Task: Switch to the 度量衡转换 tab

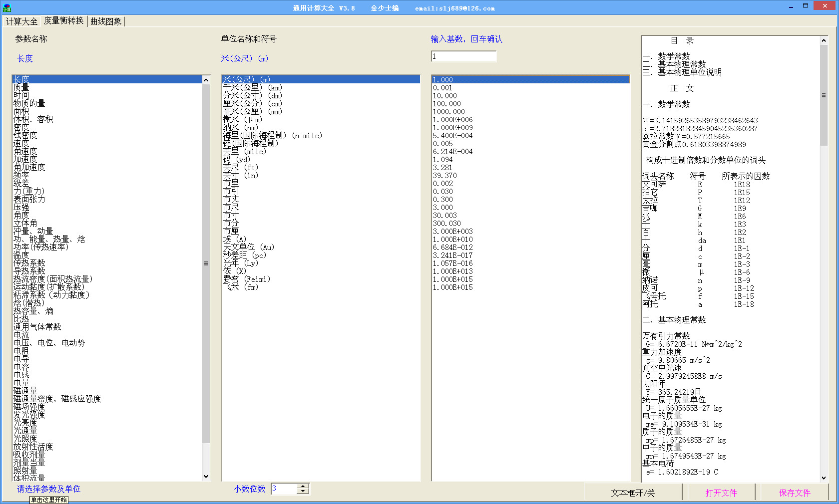Action: pos(63,21)
